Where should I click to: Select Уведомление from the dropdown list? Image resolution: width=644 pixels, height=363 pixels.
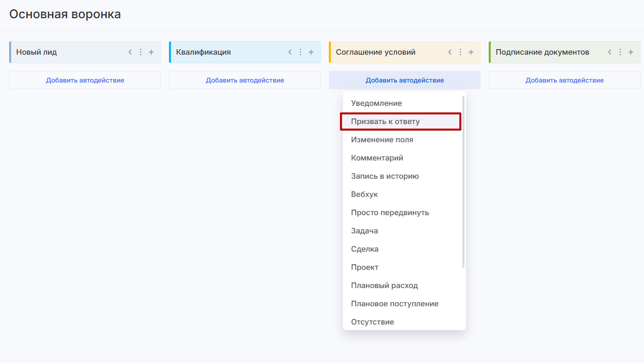click(x=376, y=103)
